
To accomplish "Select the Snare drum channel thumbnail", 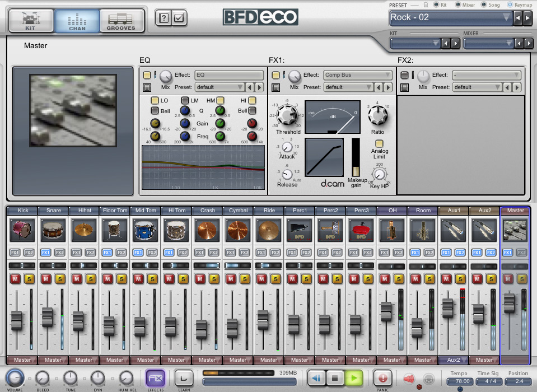I will coord(53,230).
